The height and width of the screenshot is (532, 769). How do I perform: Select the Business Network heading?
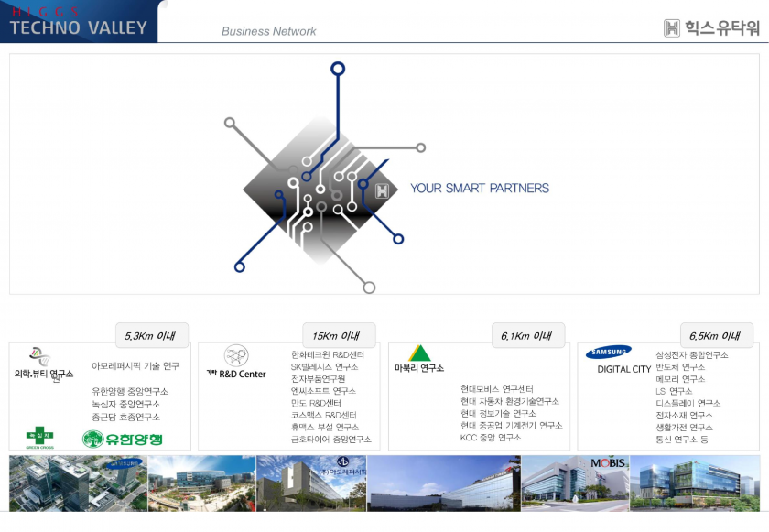click(x=268, y=31)
